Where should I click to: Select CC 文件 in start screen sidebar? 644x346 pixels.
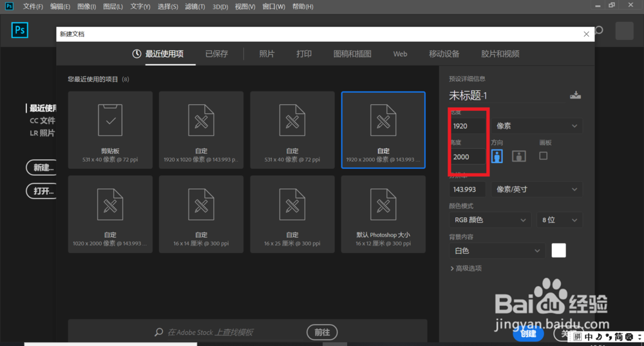pos(43,120)
